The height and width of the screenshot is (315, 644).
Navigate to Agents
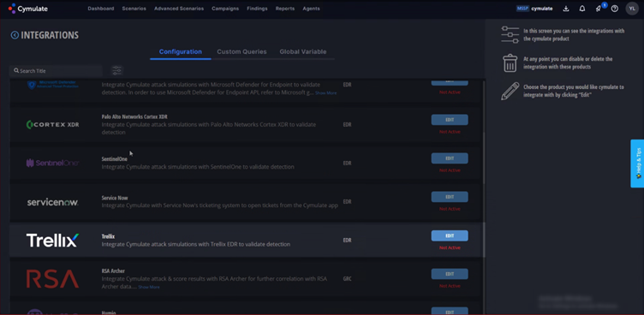point(312,9)
